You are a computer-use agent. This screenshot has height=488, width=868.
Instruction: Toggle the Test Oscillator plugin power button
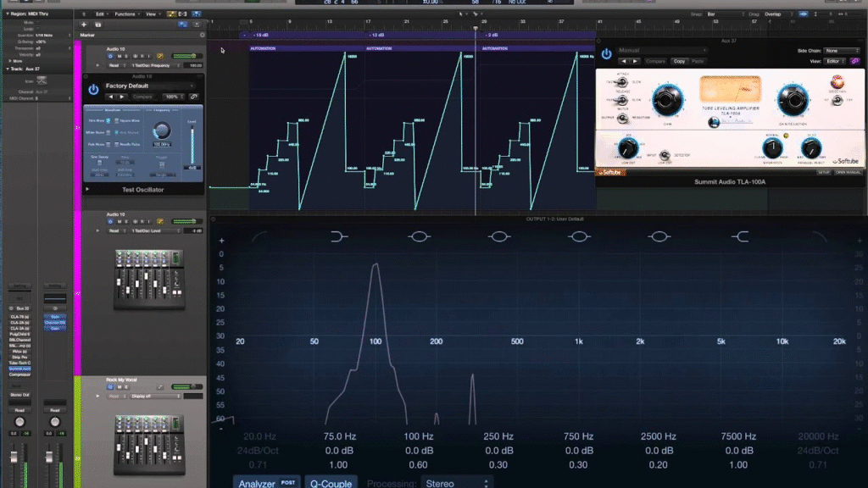(x=93, y=88)
